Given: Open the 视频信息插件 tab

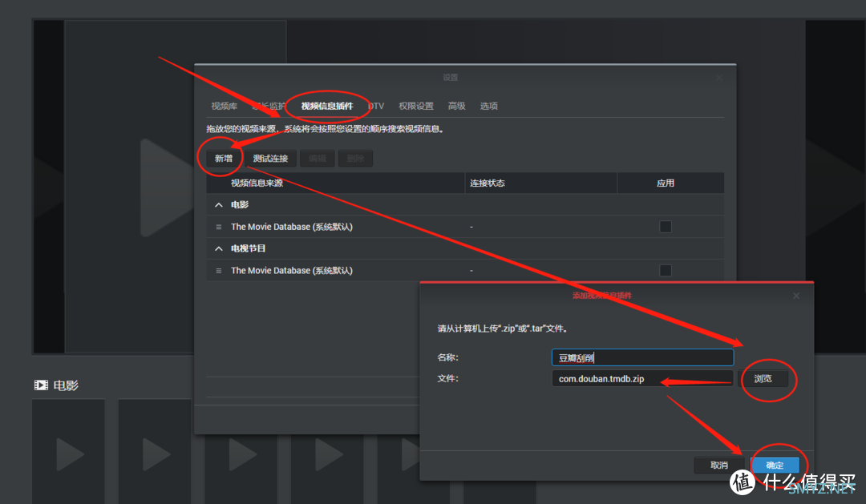Looking at the screenshot, I should pyautogui.click(x=327, y=106).
